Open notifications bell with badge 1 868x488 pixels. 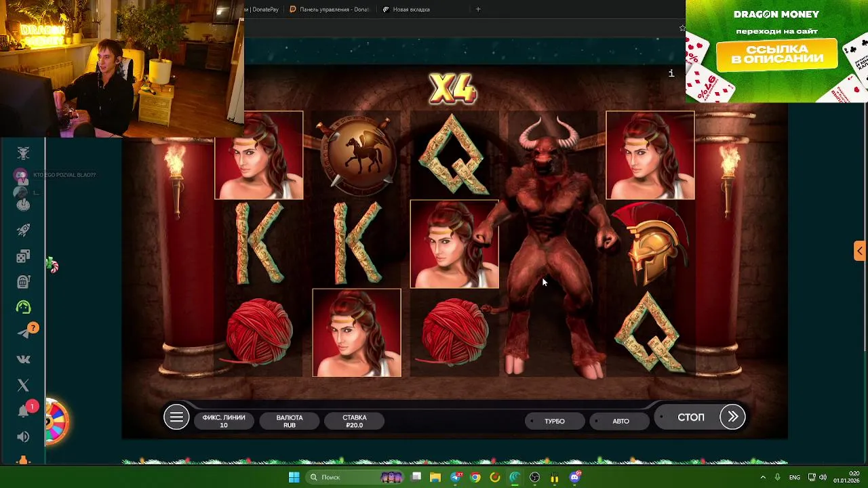pos(23,411)
